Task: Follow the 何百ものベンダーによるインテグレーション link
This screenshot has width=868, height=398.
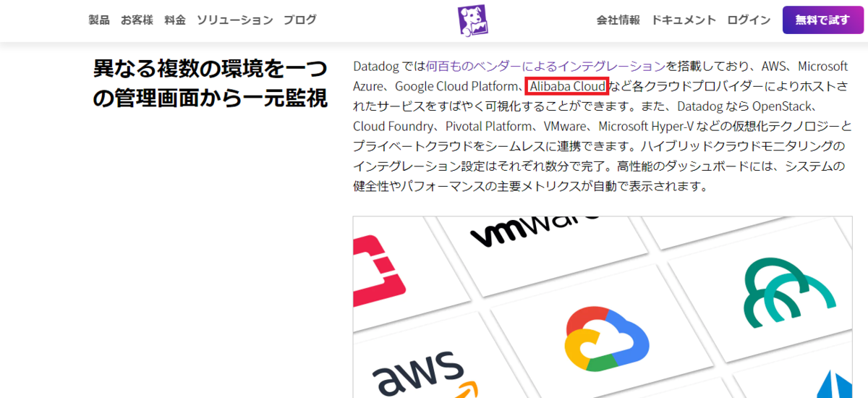Action: tap(545, 67)
